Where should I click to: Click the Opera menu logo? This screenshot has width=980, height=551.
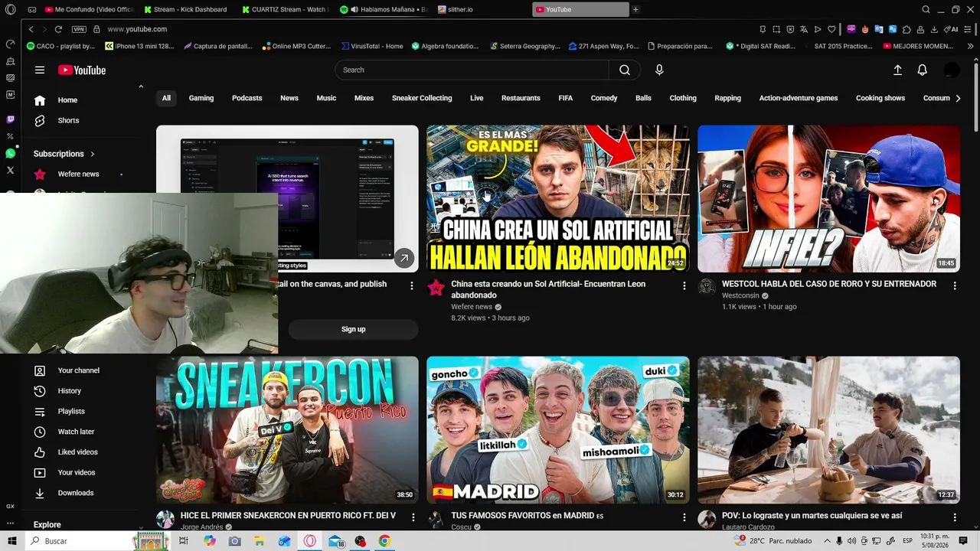[x=10, y=9]
